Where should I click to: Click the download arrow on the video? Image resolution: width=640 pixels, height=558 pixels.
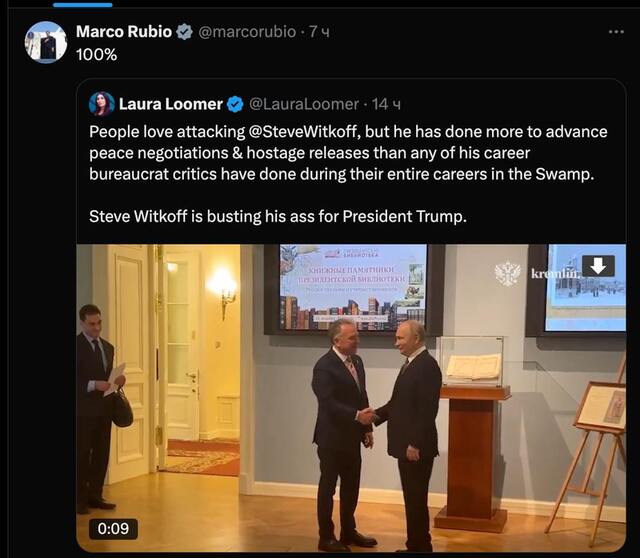(x=598, y=266)
